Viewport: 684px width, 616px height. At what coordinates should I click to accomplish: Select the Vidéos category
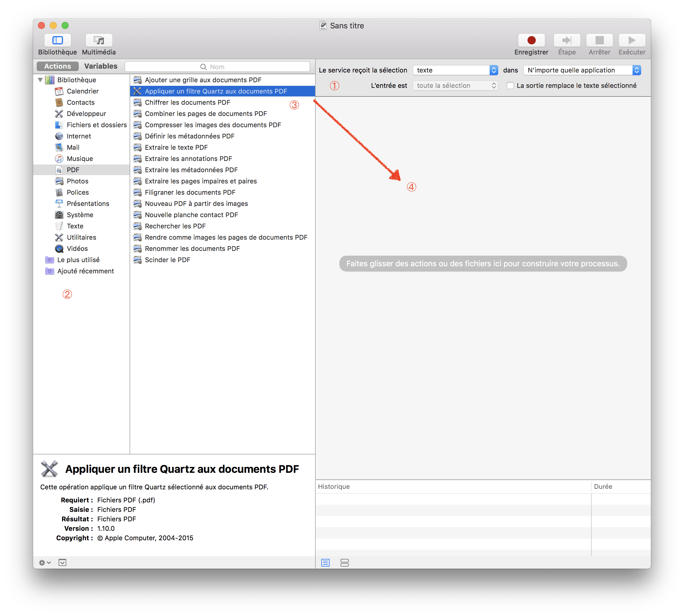point(82,249)
